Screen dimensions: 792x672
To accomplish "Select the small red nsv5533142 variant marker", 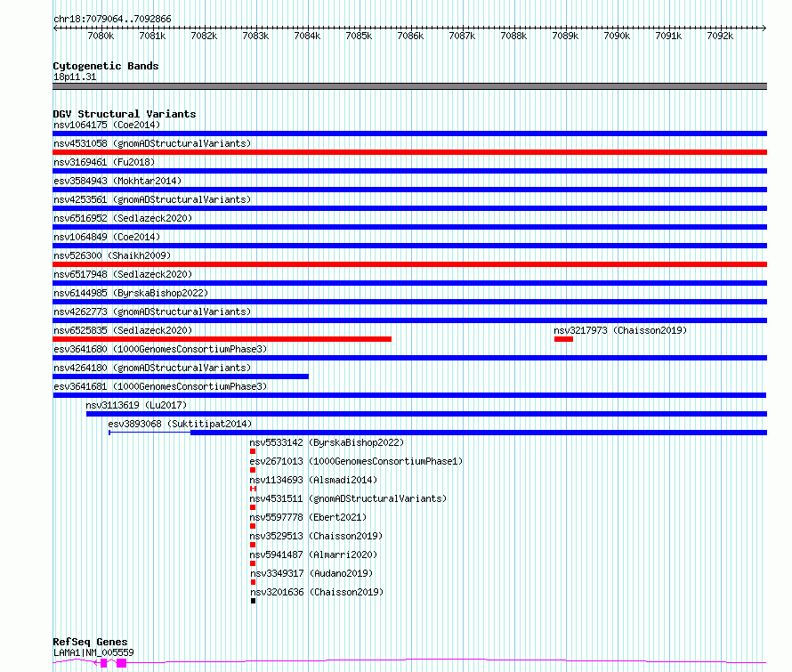I will 253,451.
